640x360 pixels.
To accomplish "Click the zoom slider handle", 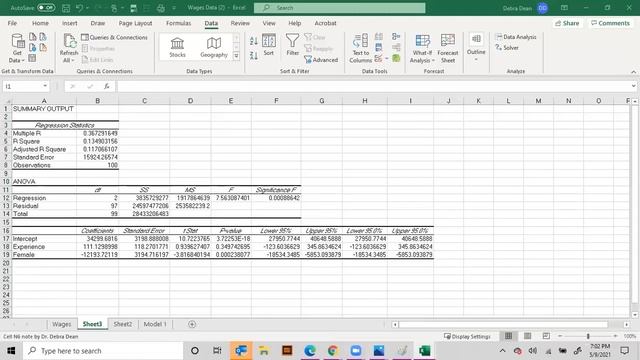I will pos(588,336).
